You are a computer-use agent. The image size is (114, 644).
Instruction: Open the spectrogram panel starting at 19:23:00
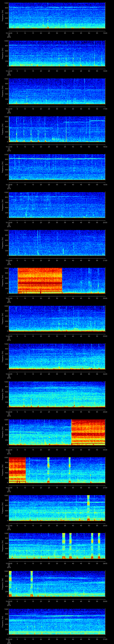coord(57,356)
